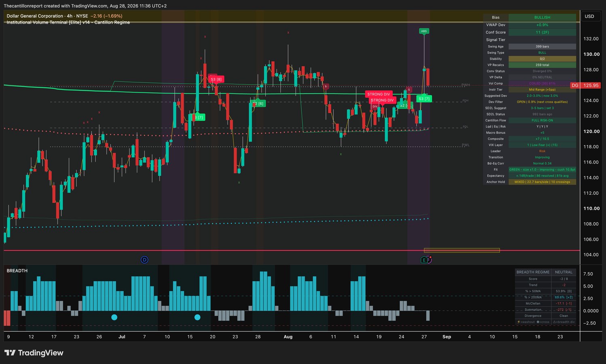Click the Improving Transition value
The width and height of the screenshot is (606, 364).
tap(542, 157)
